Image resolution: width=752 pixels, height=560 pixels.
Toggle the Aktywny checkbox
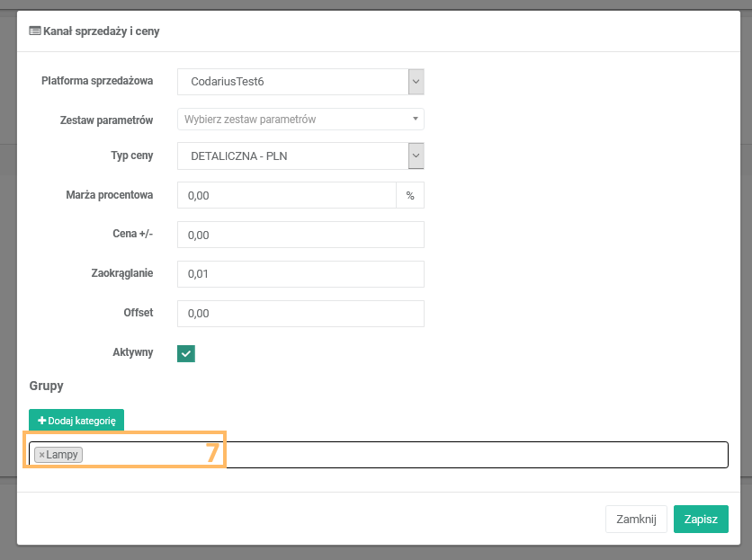pyautogui.click(x=186, y=354)
